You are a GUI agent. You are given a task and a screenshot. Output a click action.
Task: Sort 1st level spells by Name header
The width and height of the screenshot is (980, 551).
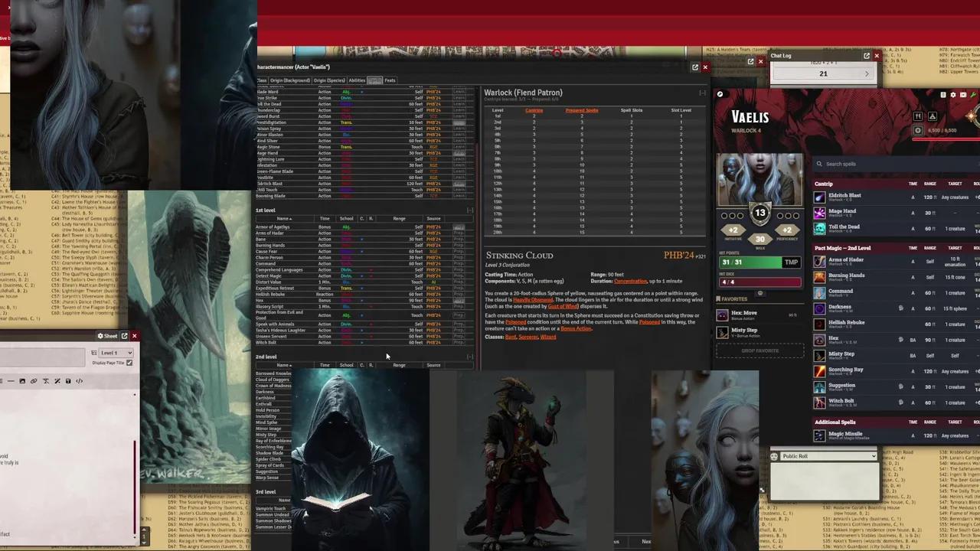pyautogui.click(x=284, y=219)
